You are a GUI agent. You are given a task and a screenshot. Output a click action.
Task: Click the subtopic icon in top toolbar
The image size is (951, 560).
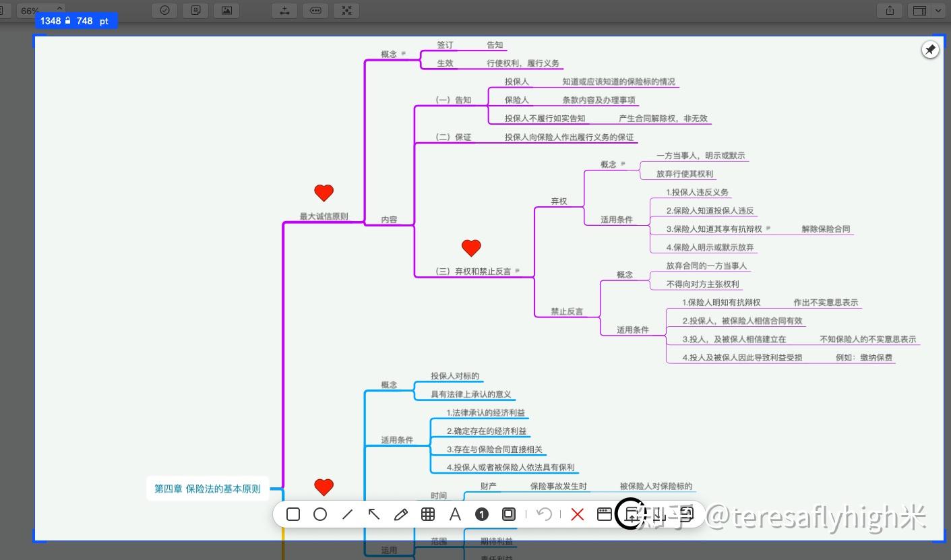tap(315, 10)
